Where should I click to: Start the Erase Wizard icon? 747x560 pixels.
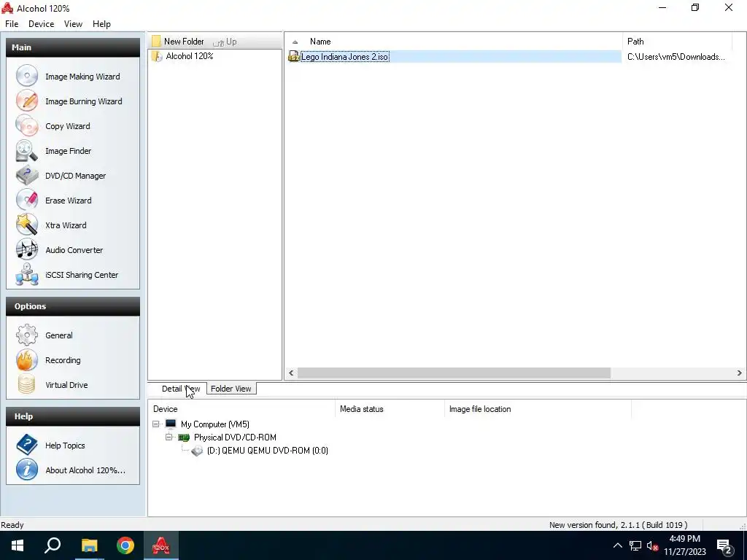[x=27, y=200]
